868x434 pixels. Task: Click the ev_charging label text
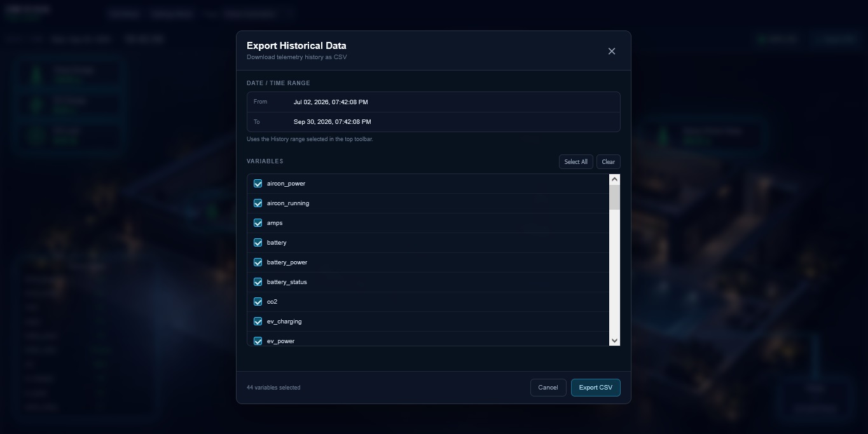point(284,322)
